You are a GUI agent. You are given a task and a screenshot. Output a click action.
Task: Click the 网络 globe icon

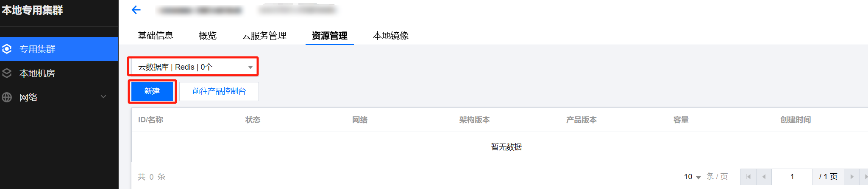click(7, 97)
